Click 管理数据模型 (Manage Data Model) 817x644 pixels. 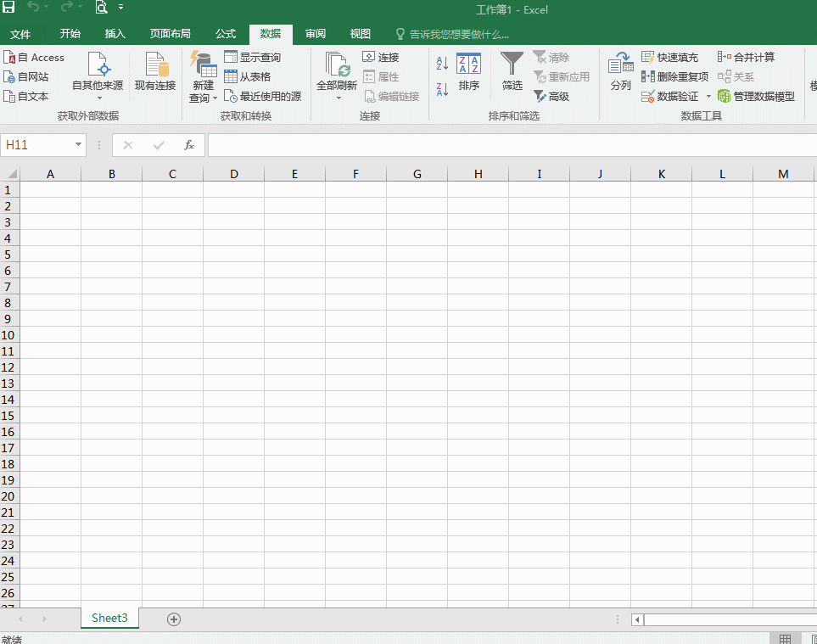pos(756,97)
